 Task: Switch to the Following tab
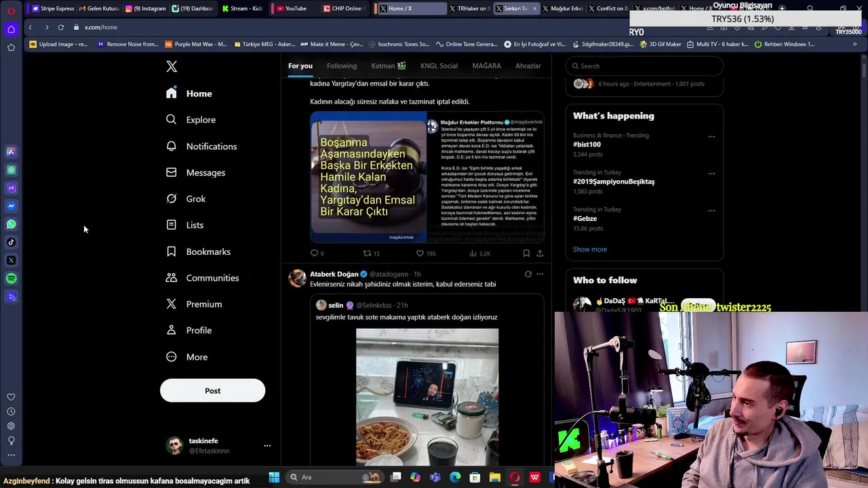coord(342,66)
